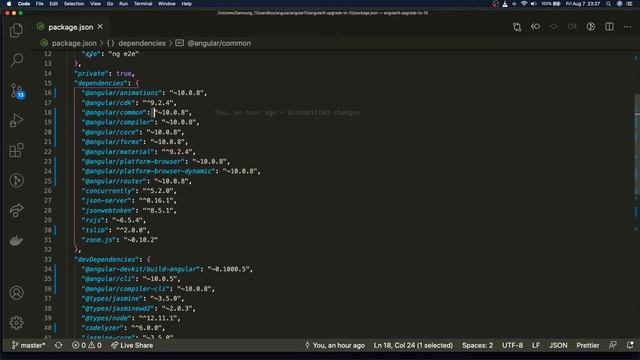Open the Edit menu

(x=53, y=4)
